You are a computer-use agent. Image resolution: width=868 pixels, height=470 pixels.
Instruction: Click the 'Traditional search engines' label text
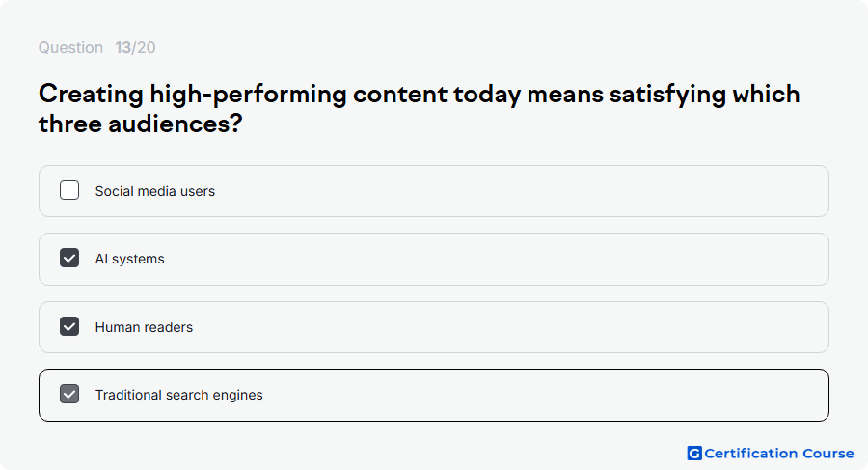tap(178, 395)
